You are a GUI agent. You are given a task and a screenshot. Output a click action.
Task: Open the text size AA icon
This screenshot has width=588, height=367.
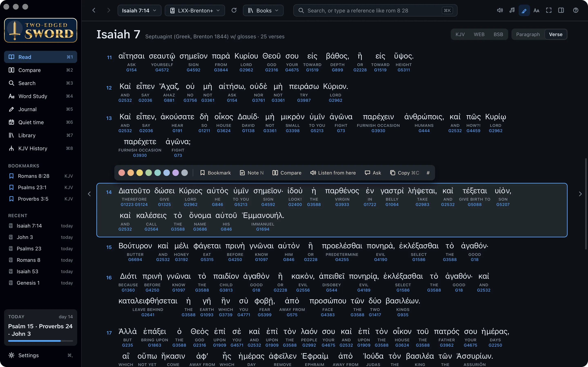536,10
